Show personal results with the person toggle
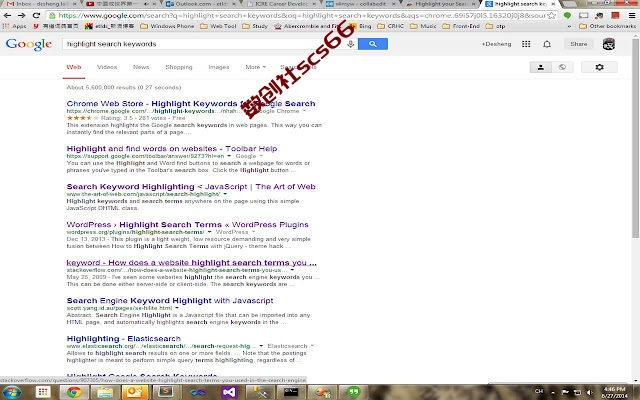Viewport: 640px width, 400px height. pos(541,67)
